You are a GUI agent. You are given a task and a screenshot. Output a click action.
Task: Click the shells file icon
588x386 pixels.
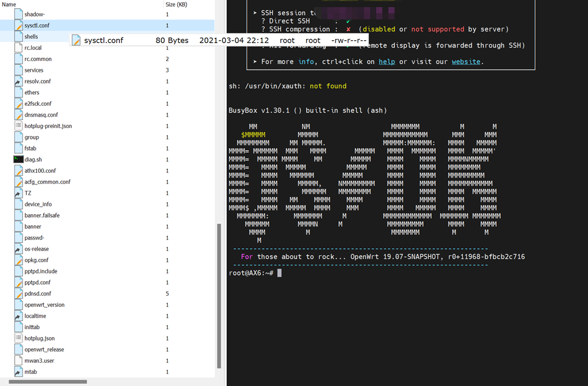18,37
